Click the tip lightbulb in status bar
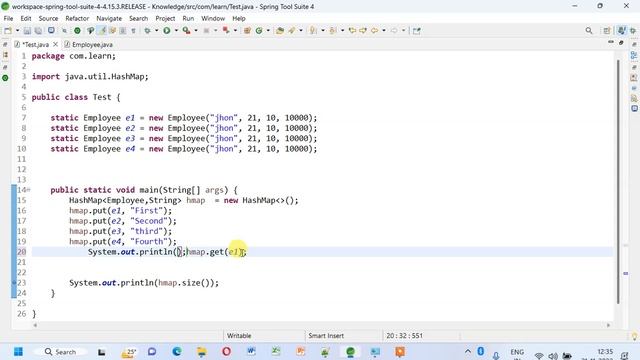Viewport: 640px width, 360px height. coord(634,336)
